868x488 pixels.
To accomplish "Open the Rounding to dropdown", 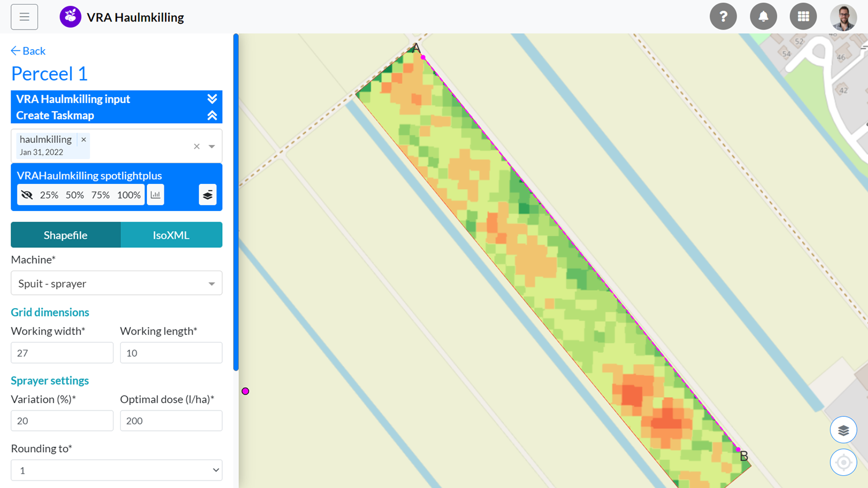I will (116, 470).
